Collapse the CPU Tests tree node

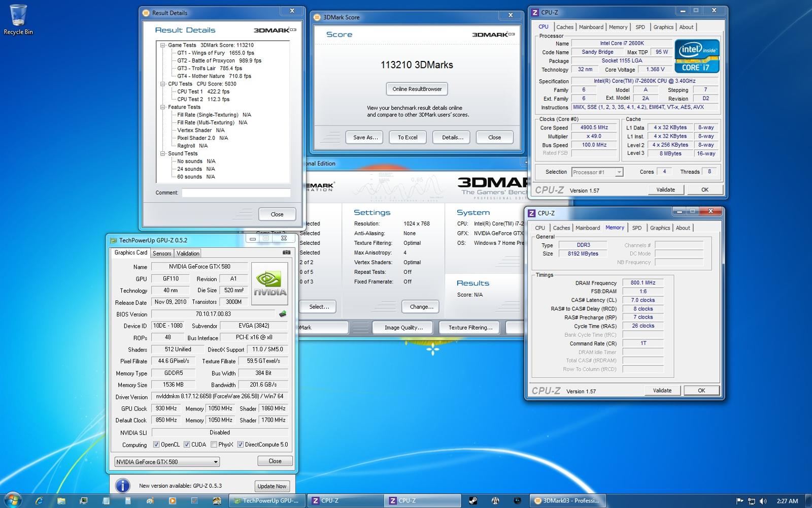(x=163, y=84)
